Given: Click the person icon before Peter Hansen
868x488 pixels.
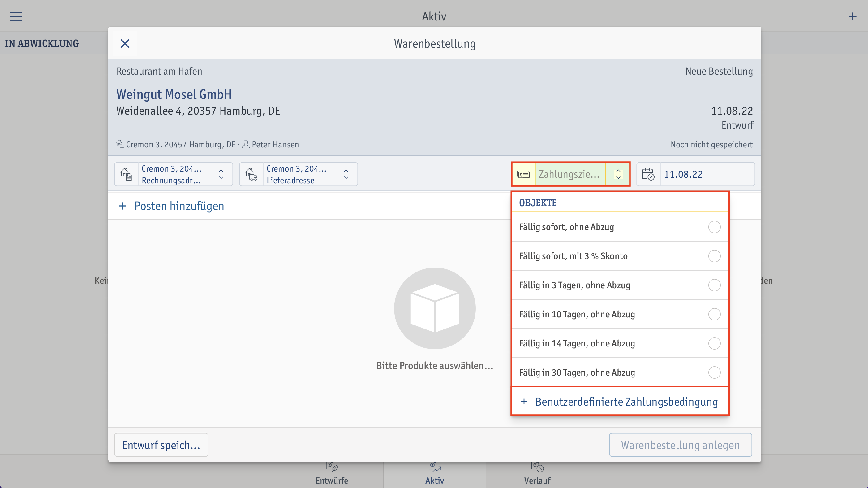Looking at the screenshot, I should point(246,144).
